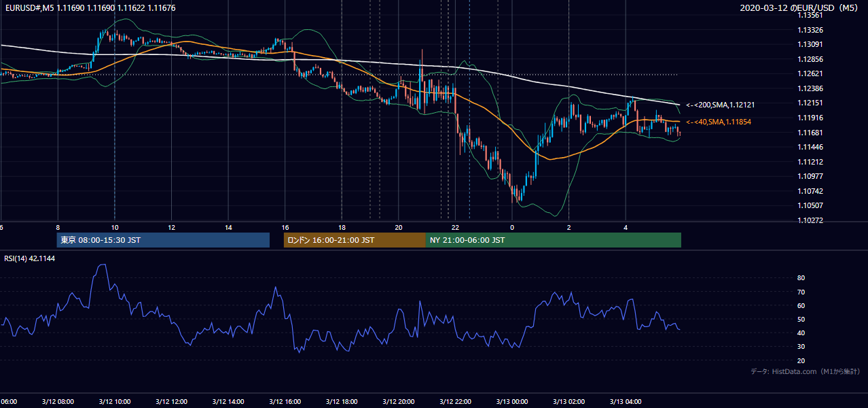Select the London 16:00-21:00 JST session bar
The width and height of the screenshot is (868, 408).
(x=355, y=240)
